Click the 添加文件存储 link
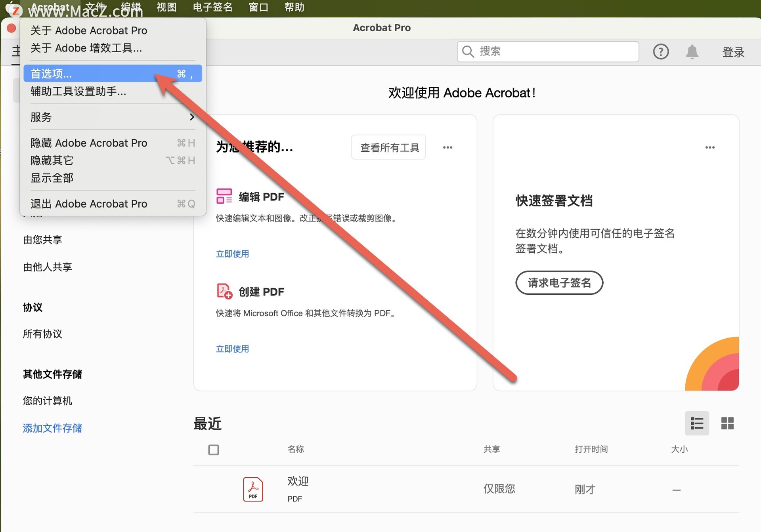This screenshot has width=761, height=532. click(x=52, y=428)
